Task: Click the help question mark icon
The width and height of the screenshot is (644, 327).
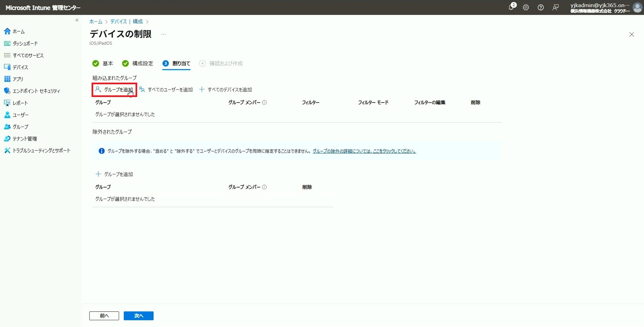Action: coord(540,7)
